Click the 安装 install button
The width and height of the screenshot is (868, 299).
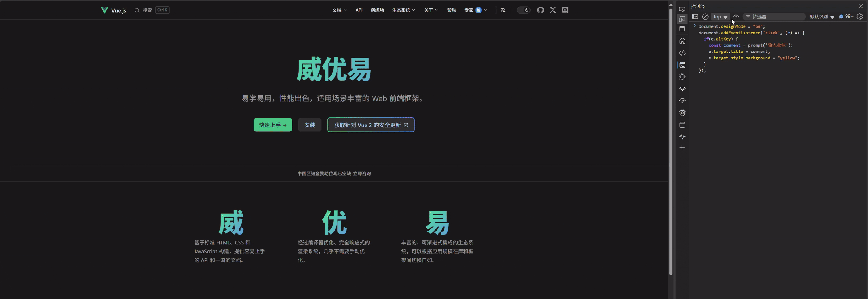pyautogui.click(x=310, y=125)
